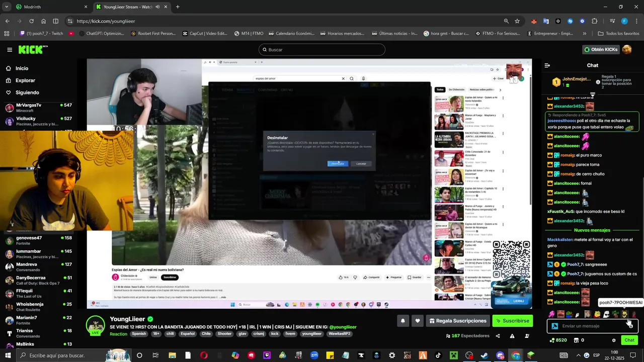The image size is (644, 362).
Task: Click the browser home icon
Action: tap(44, 21)
